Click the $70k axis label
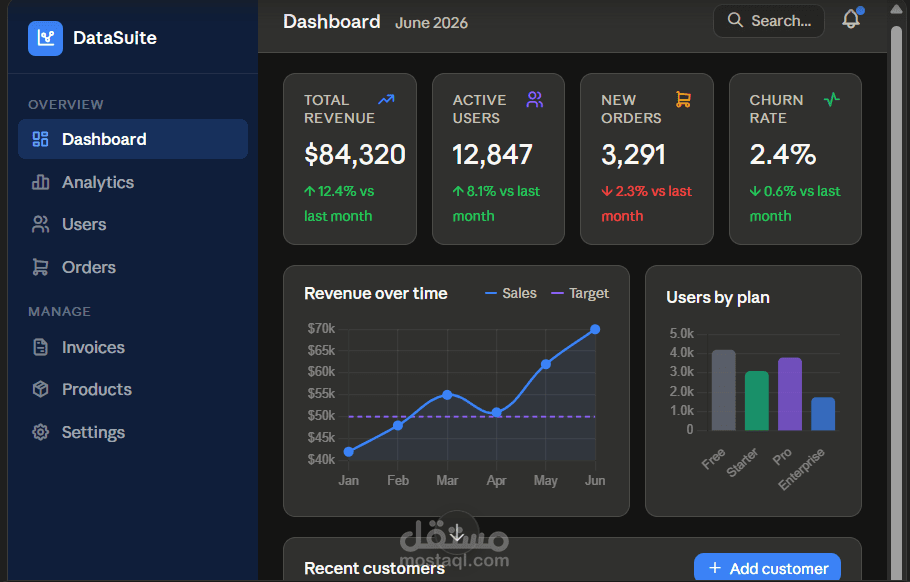 point(321,328)
